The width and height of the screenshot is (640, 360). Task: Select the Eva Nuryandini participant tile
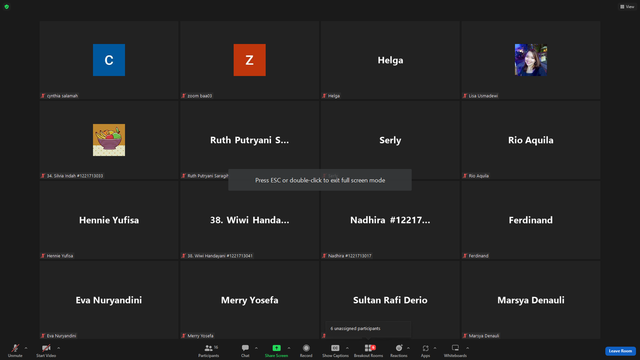[109, 300]
